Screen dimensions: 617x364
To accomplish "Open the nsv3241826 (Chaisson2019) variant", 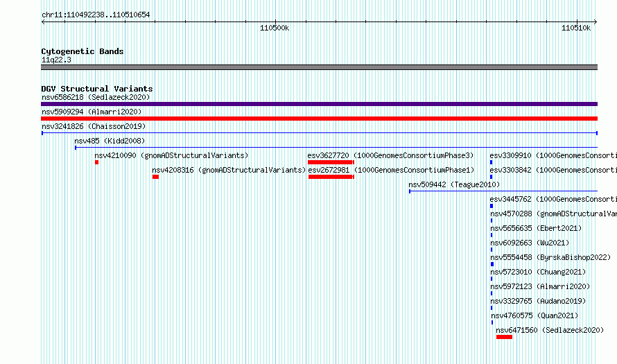I will point(94,126).
